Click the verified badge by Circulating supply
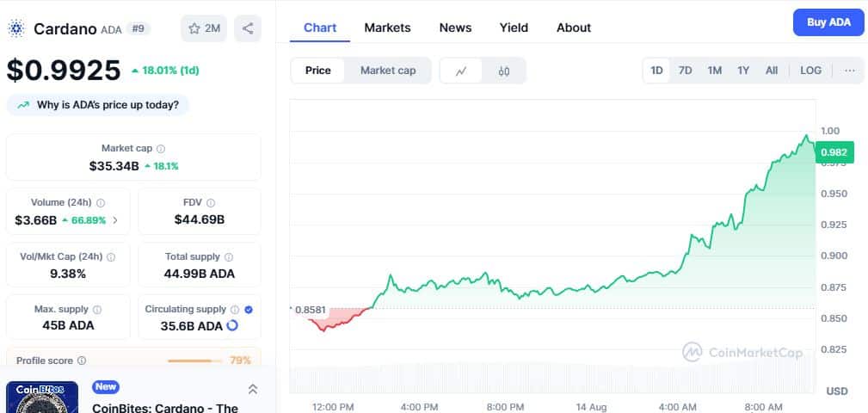Screen dimensions: 868x413 [x=249, y=310]
